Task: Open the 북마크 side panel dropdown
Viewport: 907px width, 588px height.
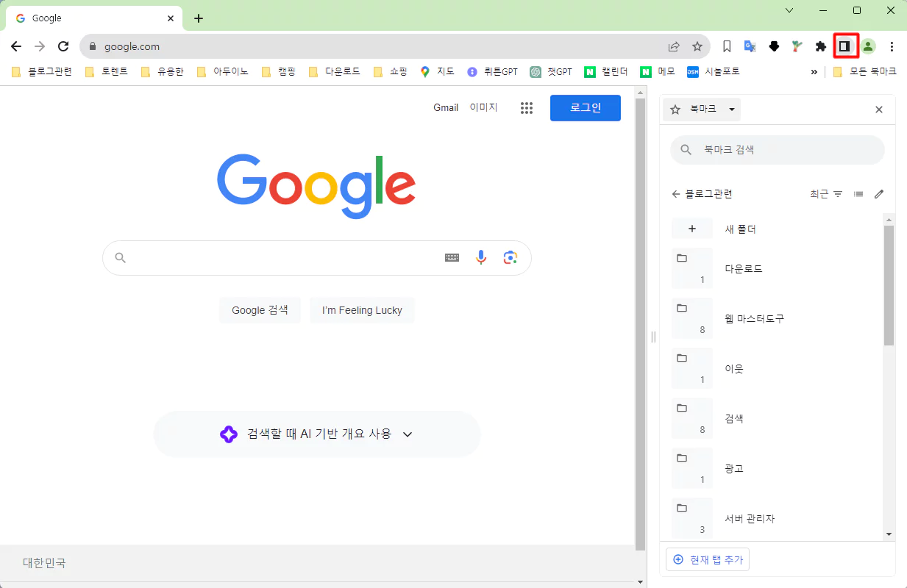Action: click(x=702, y=110)
